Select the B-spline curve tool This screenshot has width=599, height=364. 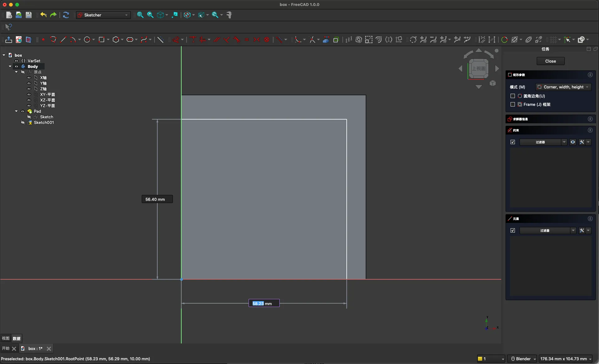(x=144, y=40)
